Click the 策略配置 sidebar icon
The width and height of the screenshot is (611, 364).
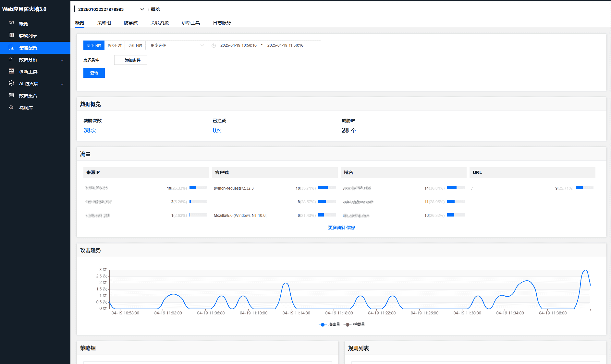point(11,48)
